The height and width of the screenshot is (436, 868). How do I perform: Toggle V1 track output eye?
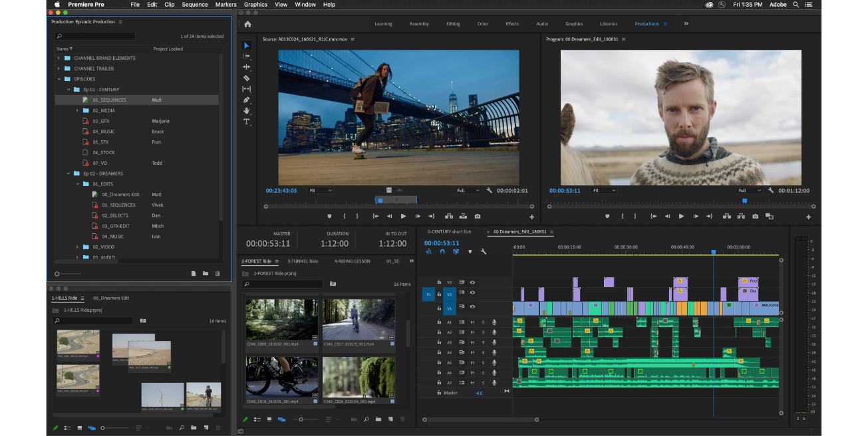(x=472, y=307)
